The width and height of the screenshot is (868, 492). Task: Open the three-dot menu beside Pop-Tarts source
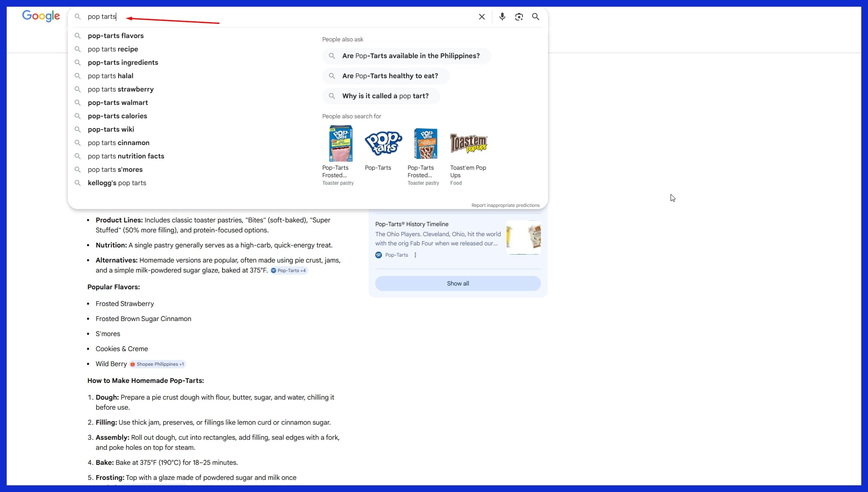[415, 255]
